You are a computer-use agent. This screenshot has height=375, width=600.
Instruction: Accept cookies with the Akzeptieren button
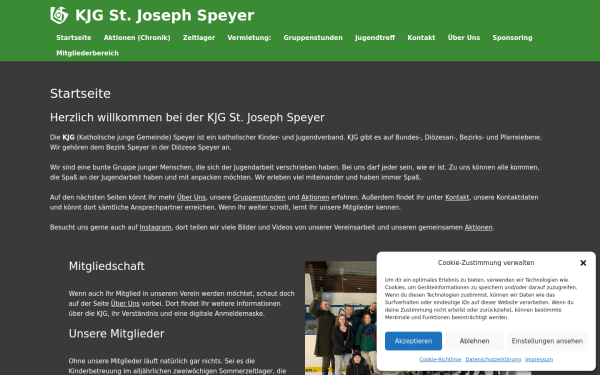413,341
